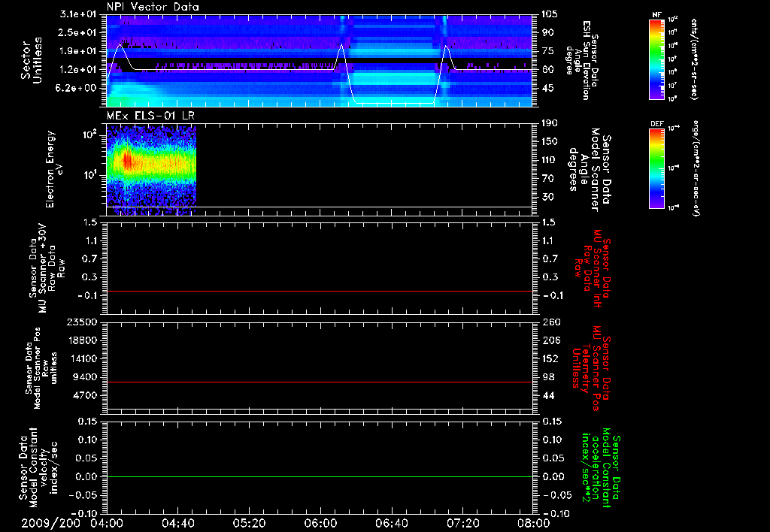Image resolution: width=770 pixels, height=532 pixels.
Task: Select the "ESH Sun Elevation Angle" axis label
Action: click(x=583, y=60)
